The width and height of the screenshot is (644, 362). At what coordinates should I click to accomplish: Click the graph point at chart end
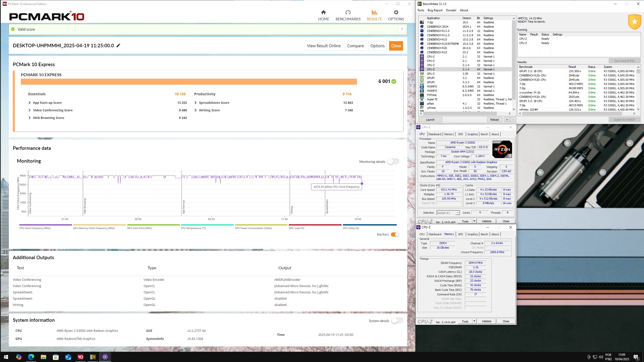[362, 184]
